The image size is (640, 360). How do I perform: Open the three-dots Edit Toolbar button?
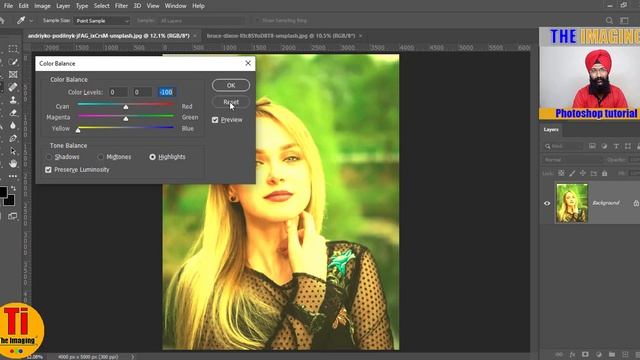[x=13, y=176]
